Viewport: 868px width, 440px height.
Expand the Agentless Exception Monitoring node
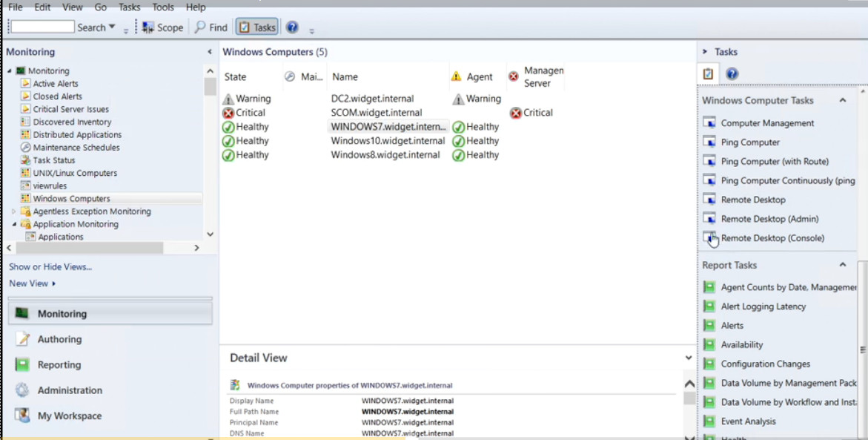pos(13,211)
